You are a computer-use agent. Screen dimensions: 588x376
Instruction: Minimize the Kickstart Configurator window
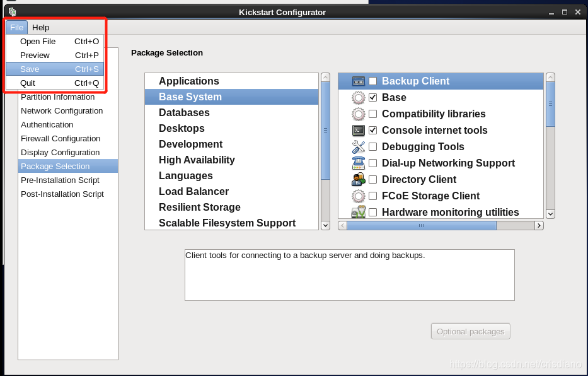[x=551, y=13]
